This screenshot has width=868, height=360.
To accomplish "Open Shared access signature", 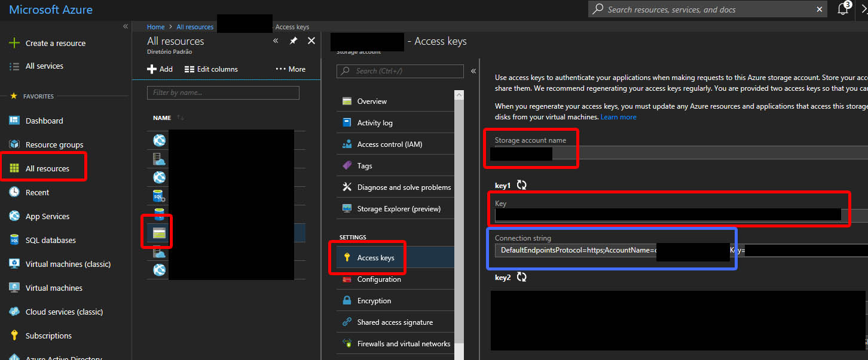I will [x=395, y=322].
